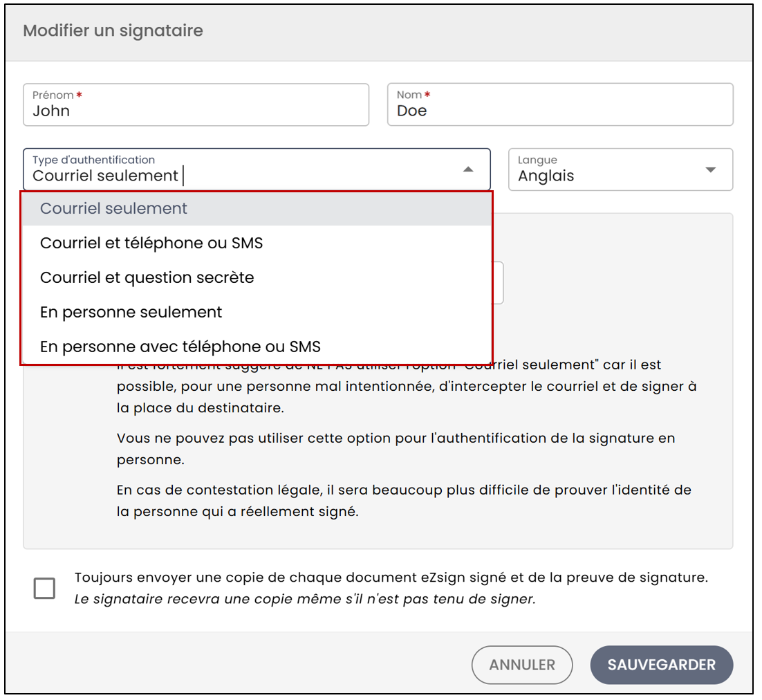Click the Toujours envoyer une copie label
Screen dimensions: 762x700
point(391,578)
